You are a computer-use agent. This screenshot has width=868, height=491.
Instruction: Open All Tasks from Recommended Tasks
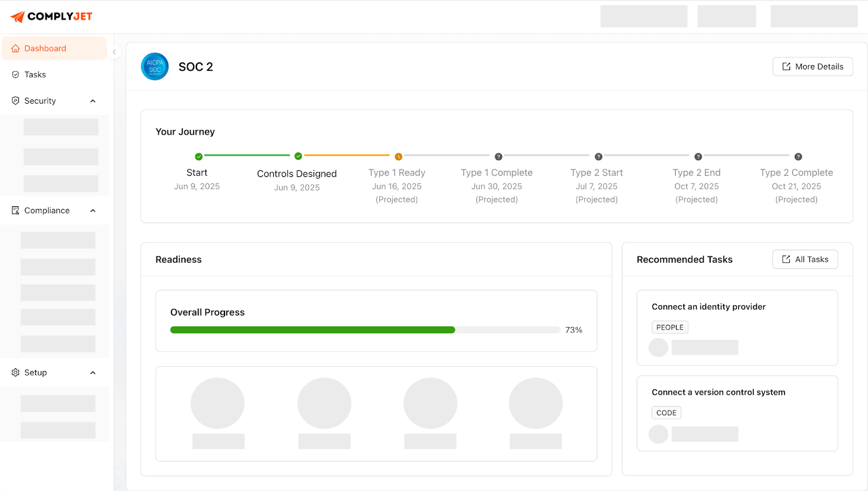pos(805,259)
